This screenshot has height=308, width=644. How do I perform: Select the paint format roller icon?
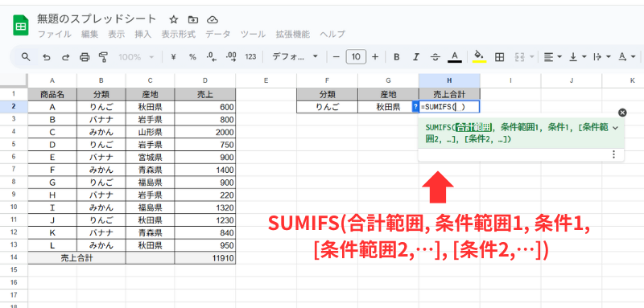point(103,56)
